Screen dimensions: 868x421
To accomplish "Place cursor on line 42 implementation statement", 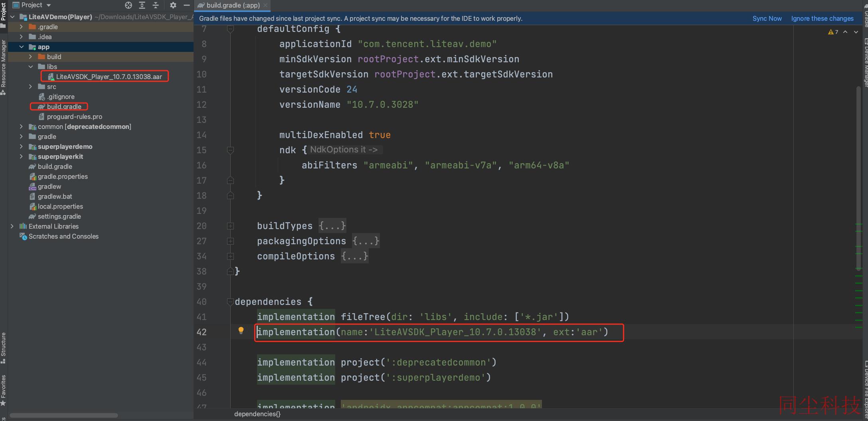I will click(432, 332).
